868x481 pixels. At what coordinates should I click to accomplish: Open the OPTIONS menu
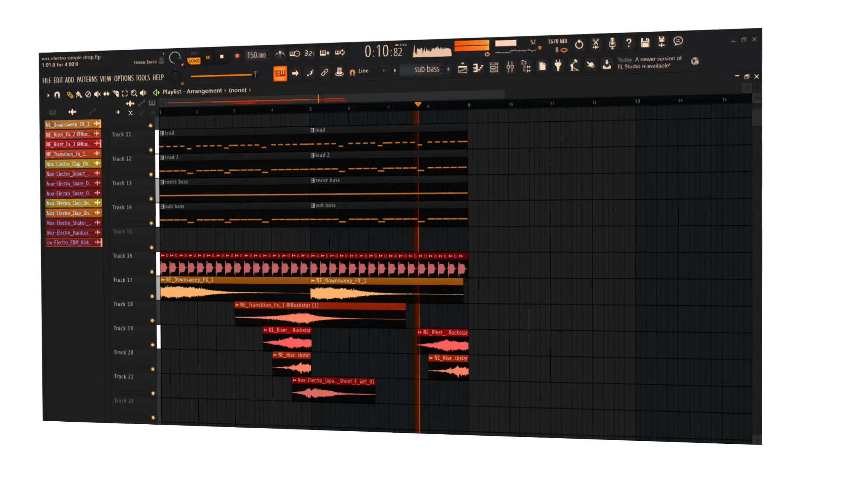pos(123,78)
